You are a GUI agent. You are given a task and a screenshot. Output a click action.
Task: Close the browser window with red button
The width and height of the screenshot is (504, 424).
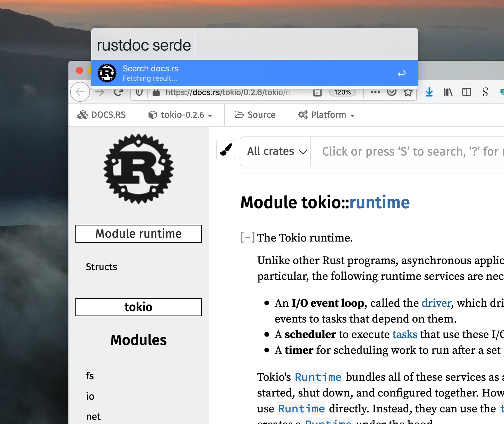80,70
